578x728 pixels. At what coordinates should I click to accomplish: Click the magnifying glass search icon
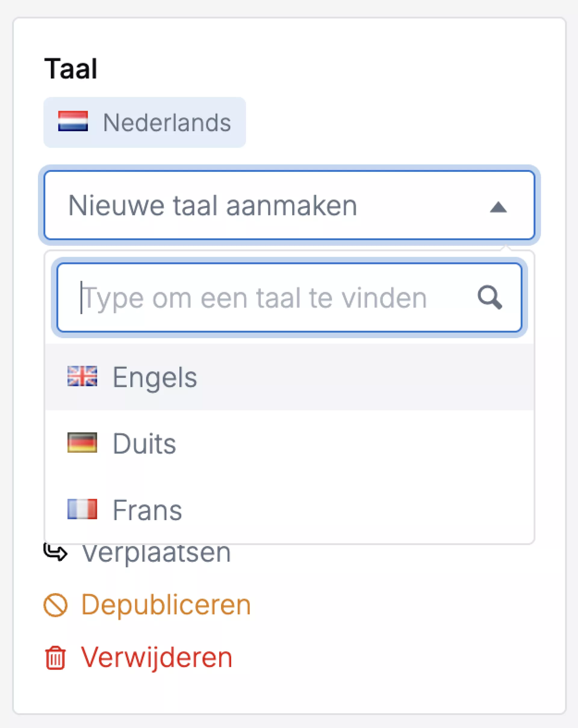(x=489, y=298)
